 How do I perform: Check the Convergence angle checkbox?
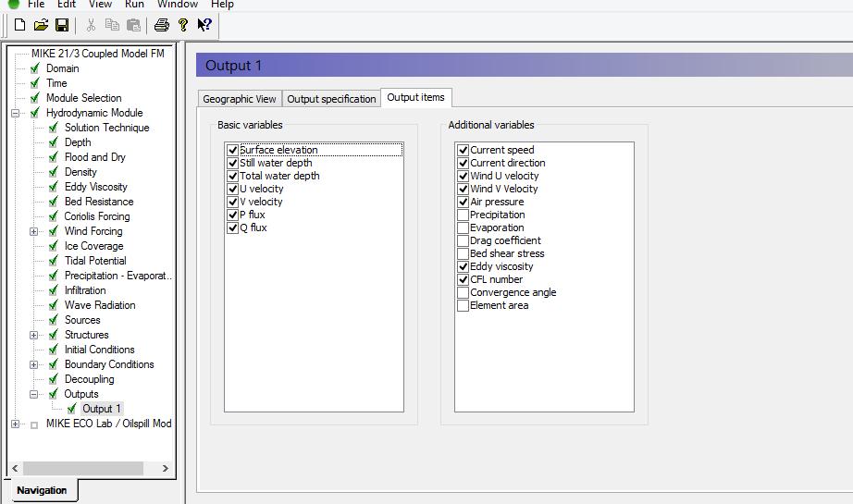pos(463,292)
